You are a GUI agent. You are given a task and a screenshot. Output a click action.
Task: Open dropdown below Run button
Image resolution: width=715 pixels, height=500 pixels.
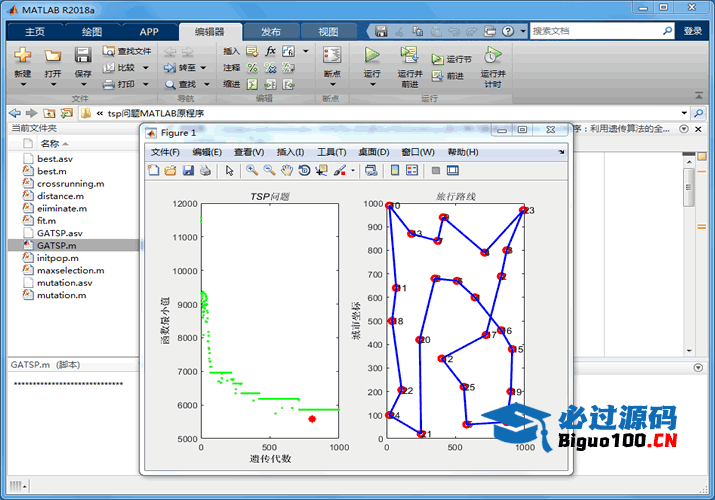tap(373, 84)
